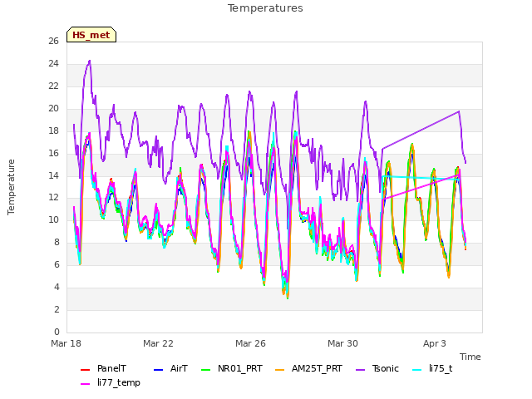
Task: Click the blue AirT legend swatch
Action: click(x=158, y=369)
